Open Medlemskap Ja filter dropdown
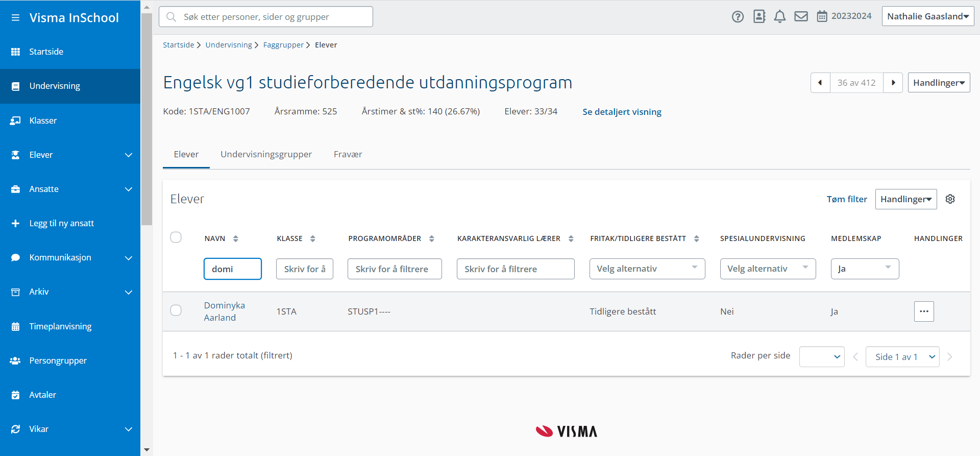Screen dimensions: 980x456 pyautogui.click(x=865, y=269)
